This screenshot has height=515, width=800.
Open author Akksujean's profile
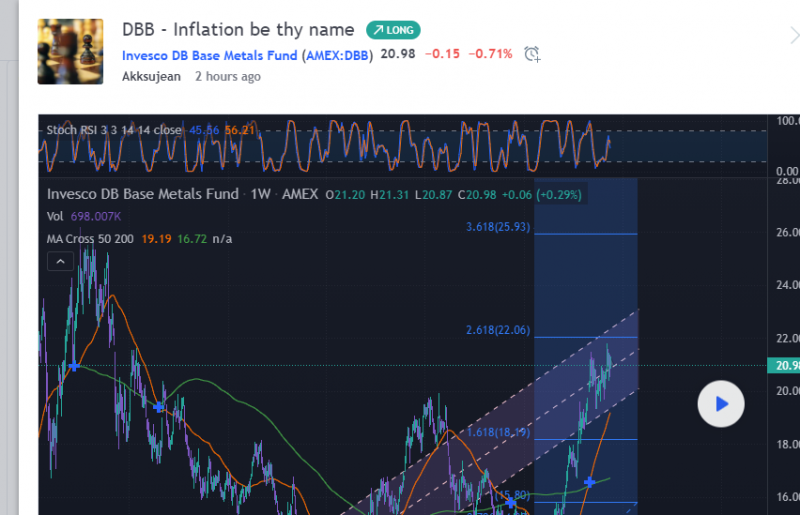(151, 77)
